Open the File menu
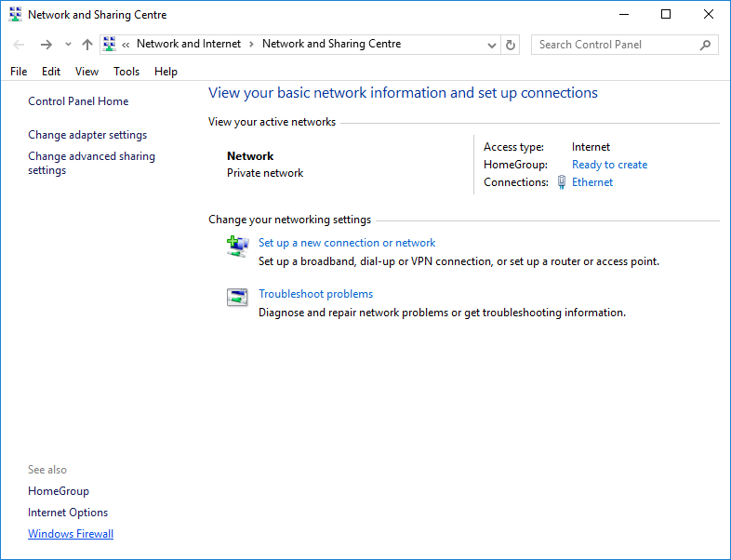This screenshot has width=731, height=560. click(x=19, y=72)
